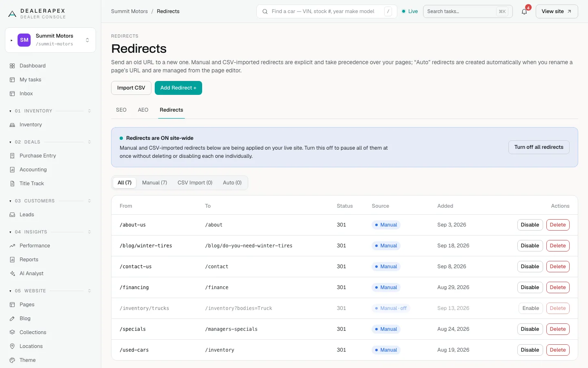Disable the /financing redirect
The image size is (588, 368).
530,287
